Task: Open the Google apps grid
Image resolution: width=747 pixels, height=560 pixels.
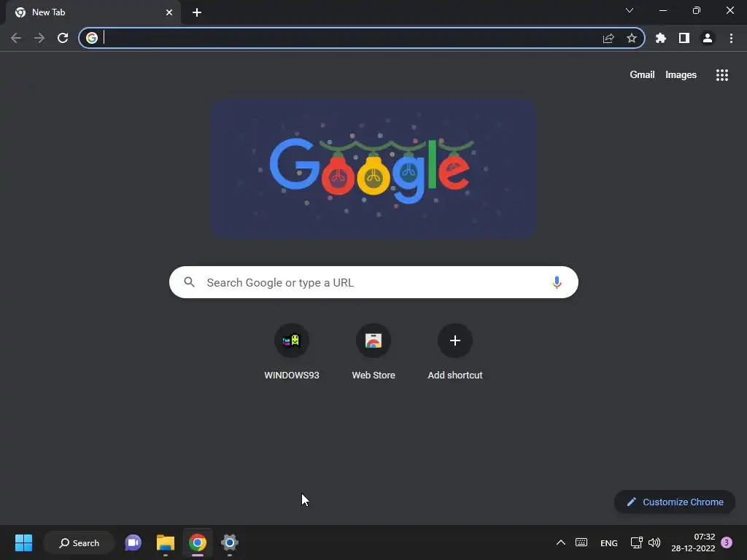Action: 722,75
